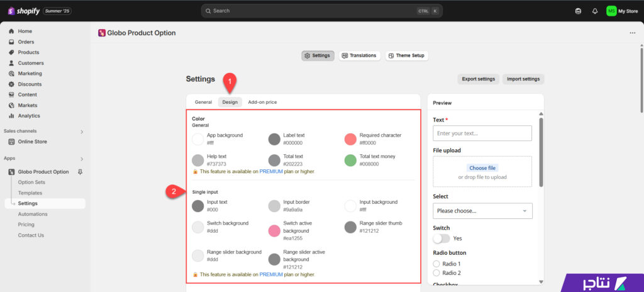Image resolution: width=644 pixels, height=292 pixels.
Task: Click the Settings gear icon tab
Action: pyautogui.click(x=307, y=55)
